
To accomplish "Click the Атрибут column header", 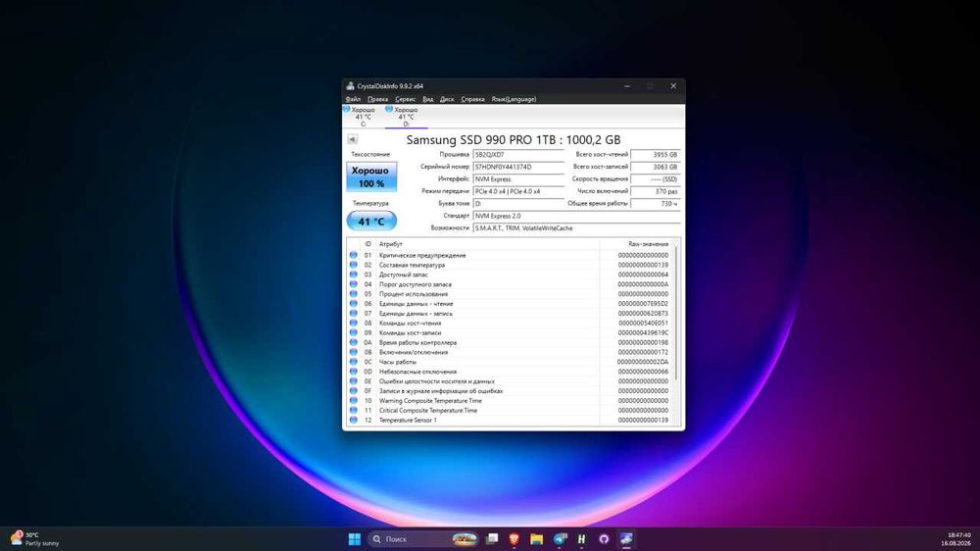I will click(487, 244).
